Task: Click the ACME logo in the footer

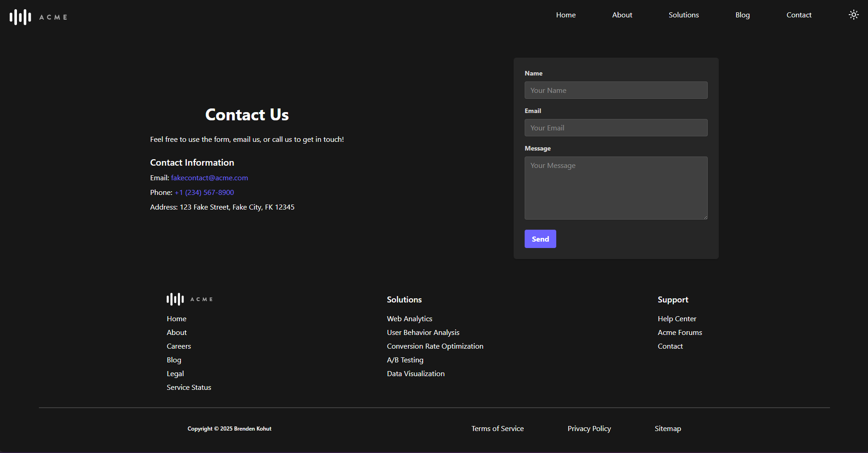Action: pos(189,299)
